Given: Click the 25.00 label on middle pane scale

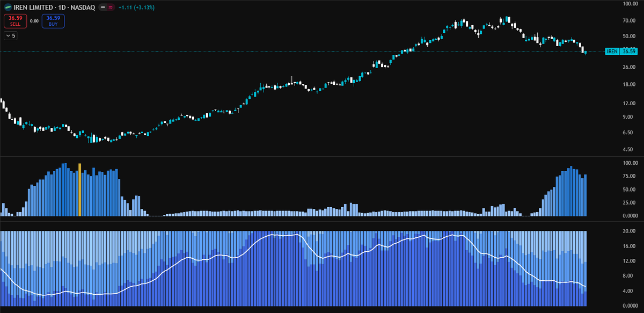Looking at the screenshot, I should pos(630,203).
